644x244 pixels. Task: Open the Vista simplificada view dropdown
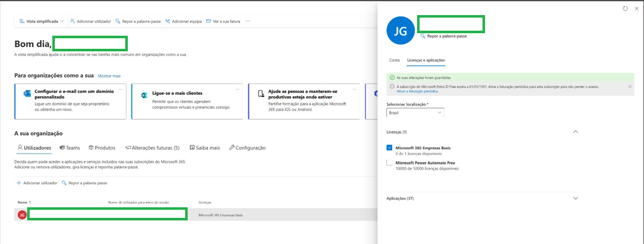42,22
